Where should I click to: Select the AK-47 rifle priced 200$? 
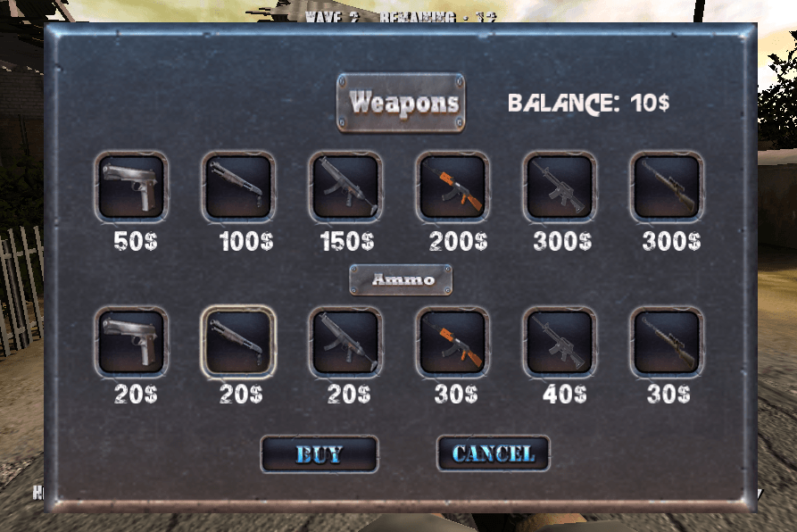coord(452,187)
